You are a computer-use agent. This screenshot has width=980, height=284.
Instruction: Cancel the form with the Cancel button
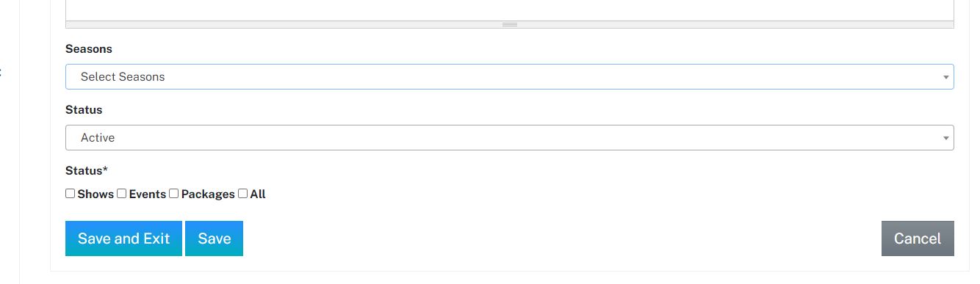point(918,239)
